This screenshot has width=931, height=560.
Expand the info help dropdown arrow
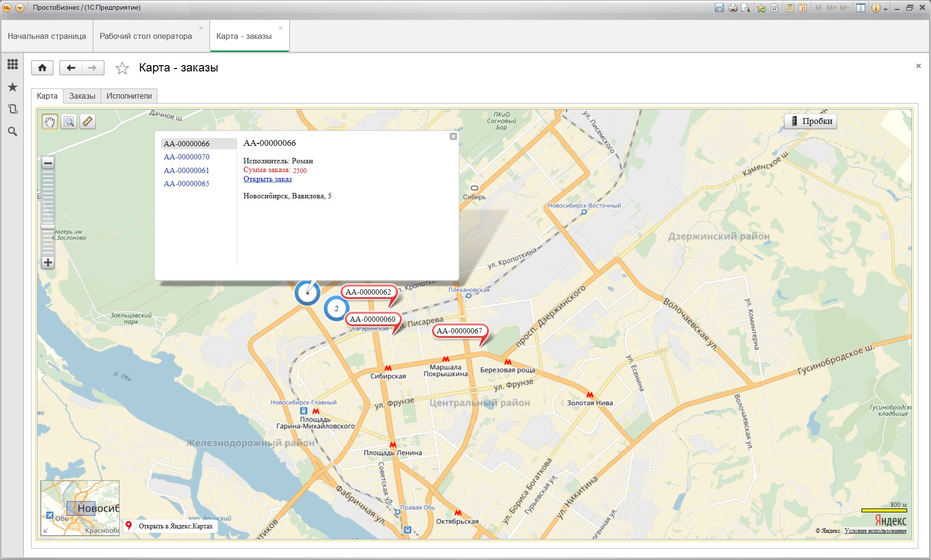click(886, 9)
